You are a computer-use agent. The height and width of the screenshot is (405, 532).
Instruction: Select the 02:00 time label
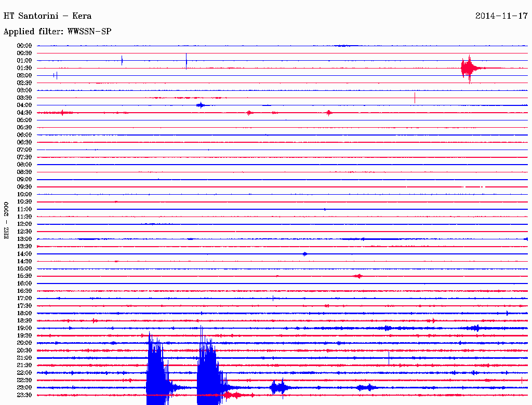click(24, 75)
